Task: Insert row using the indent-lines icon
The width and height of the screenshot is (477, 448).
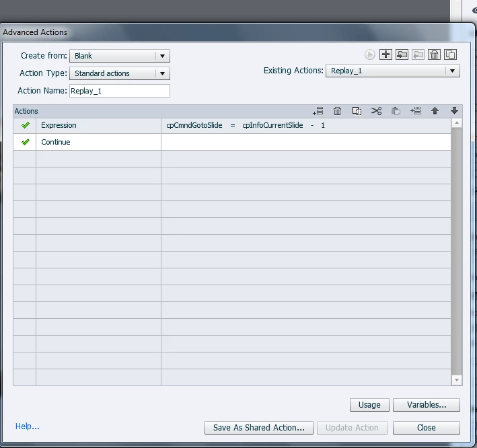Action: coord(415,111)
